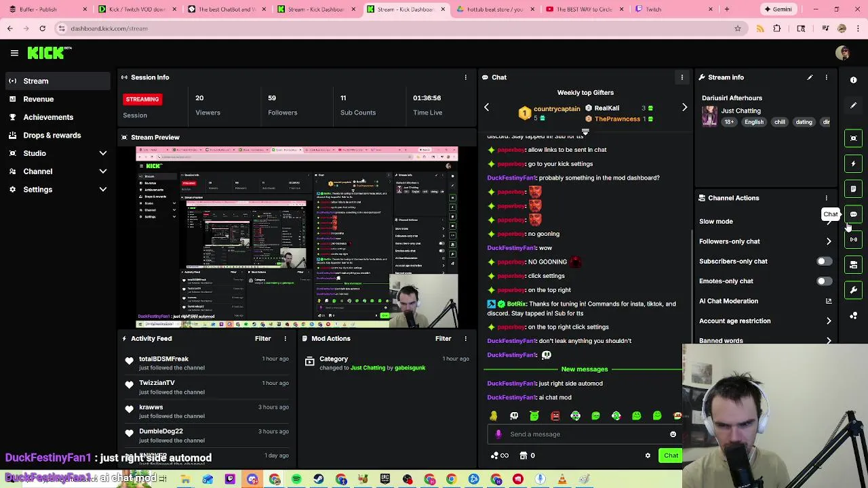Open Activity Feed three-dot menu
The image size is (868, 488).
285,338
